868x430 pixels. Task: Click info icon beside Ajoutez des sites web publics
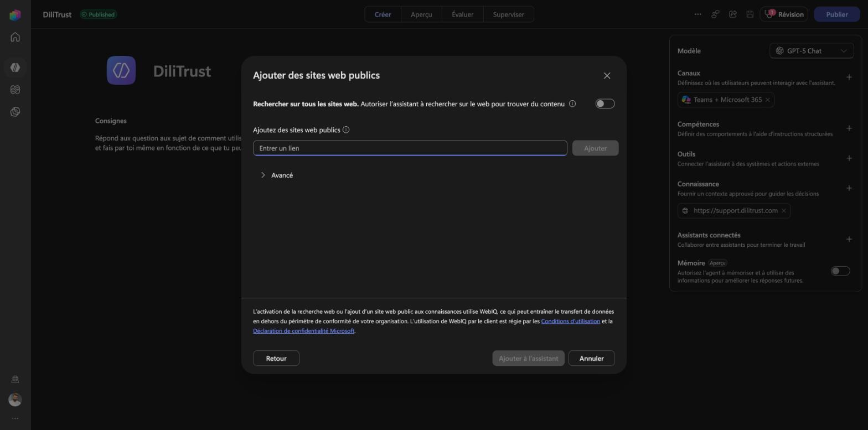(346, 130)
